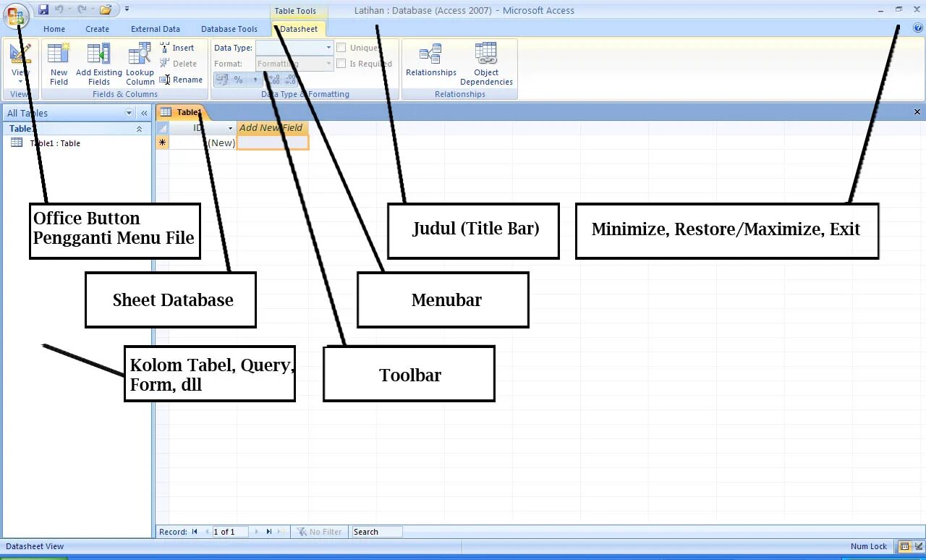
Task: Click the Open folder icon in Quick Access Toolbar
Action: point(106,9)
